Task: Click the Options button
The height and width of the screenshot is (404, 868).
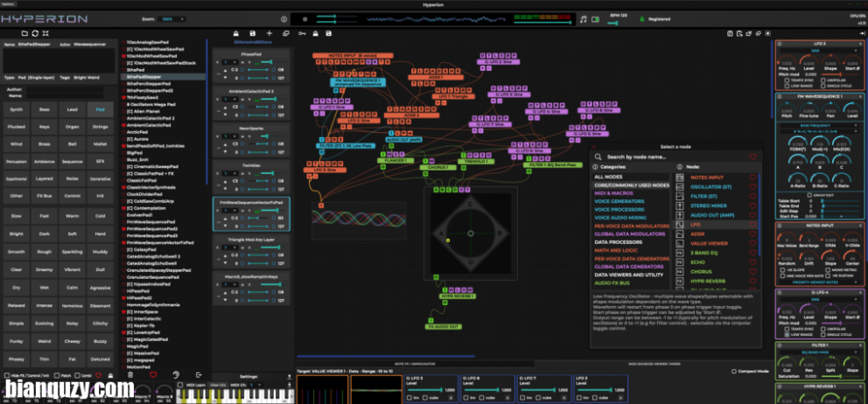Action: (7, 4)
